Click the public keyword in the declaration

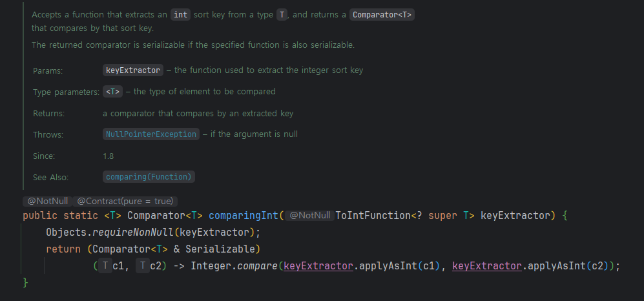pos(40,215)
